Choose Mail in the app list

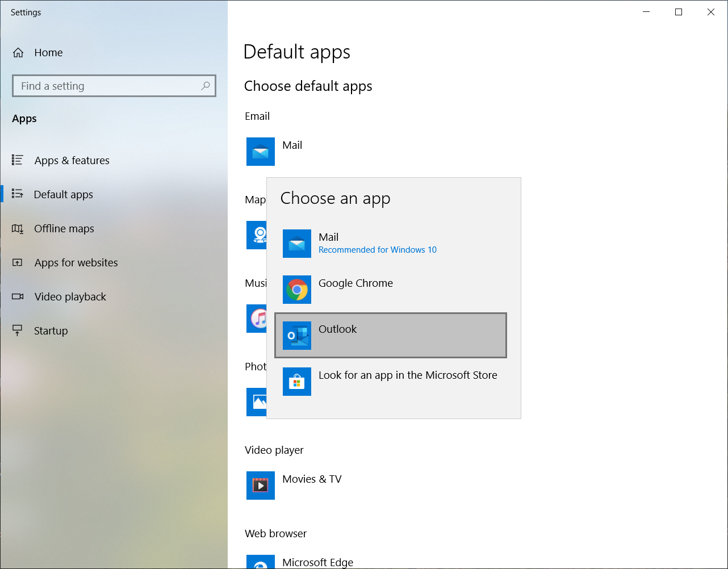point(391,244)
